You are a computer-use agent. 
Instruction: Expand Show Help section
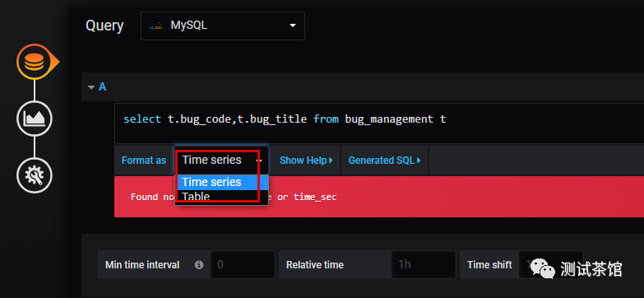click(306, 161)
